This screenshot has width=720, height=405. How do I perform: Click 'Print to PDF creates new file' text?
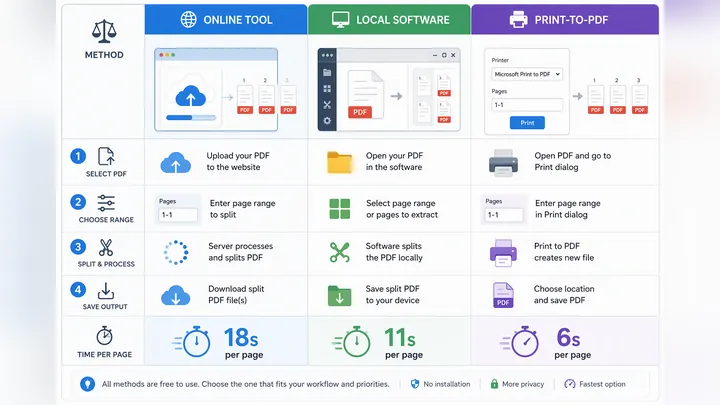pyautogui.click(x=564, y=252)
